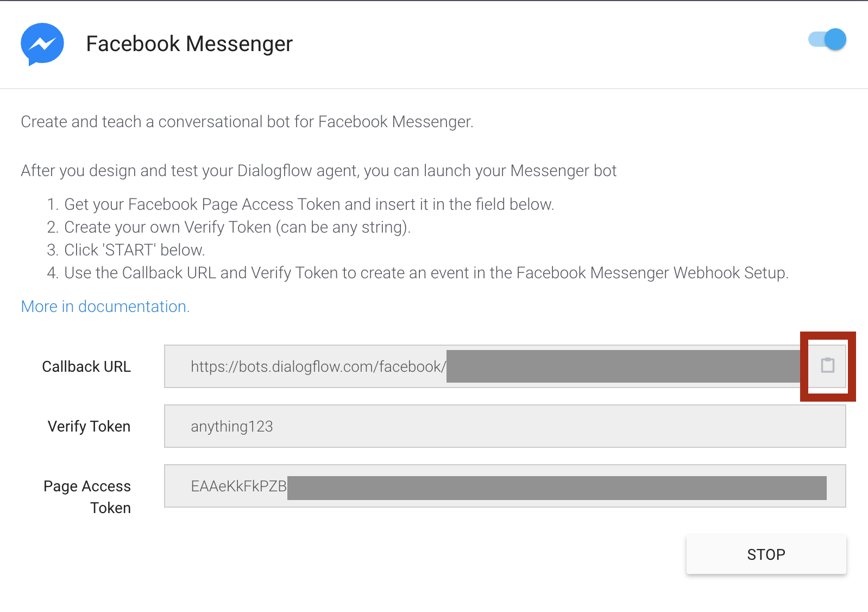The height and width of the screenshot is (612, 868).
Task: Click the 'Page Access Token' label
Action: (x=87, y=496)
